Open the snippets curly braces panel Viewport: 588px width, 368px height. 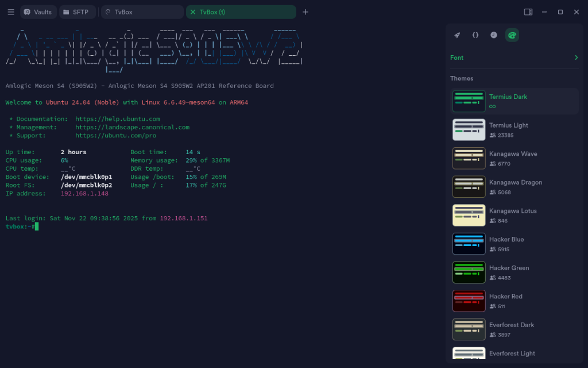475,35
